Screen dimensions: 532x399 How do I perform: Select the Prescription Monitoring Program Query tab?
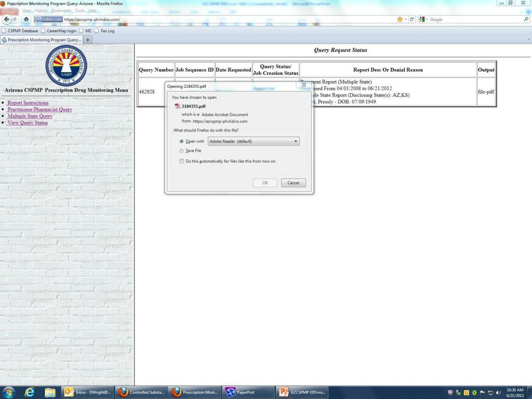(x=42, y=39)
